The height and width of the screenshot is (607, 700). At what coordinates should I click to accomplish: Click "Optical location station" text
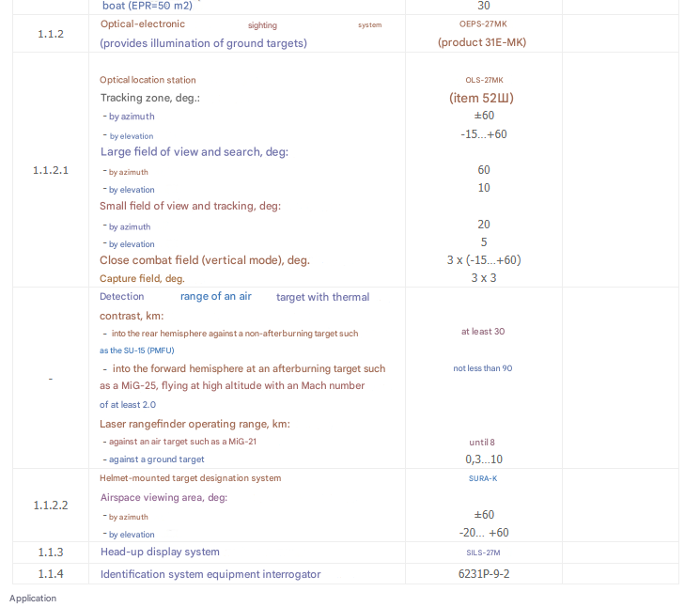tap(148, 81)
